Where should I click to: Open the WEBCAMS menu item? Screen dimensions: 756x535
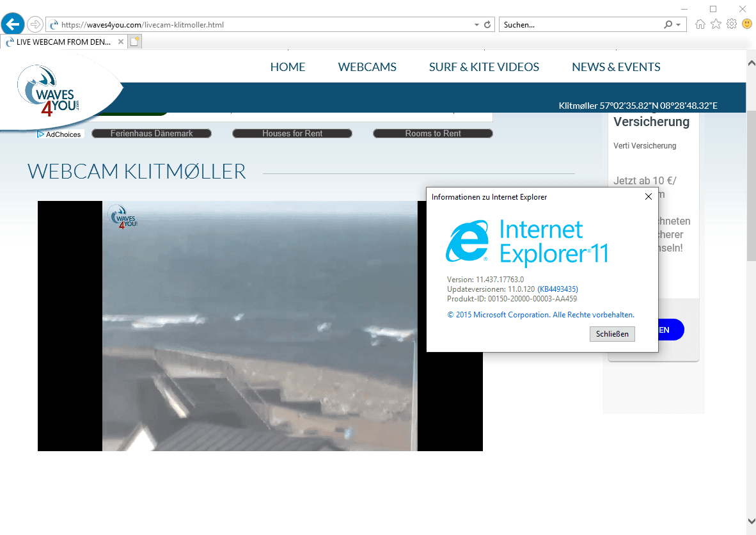click(367, 67)
